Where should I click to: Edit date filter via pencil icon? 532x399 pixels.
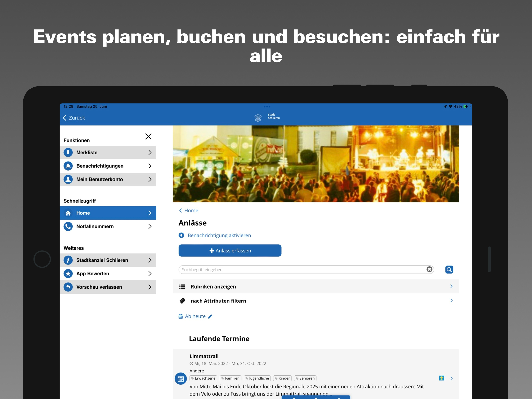click(x=210, y=316)
